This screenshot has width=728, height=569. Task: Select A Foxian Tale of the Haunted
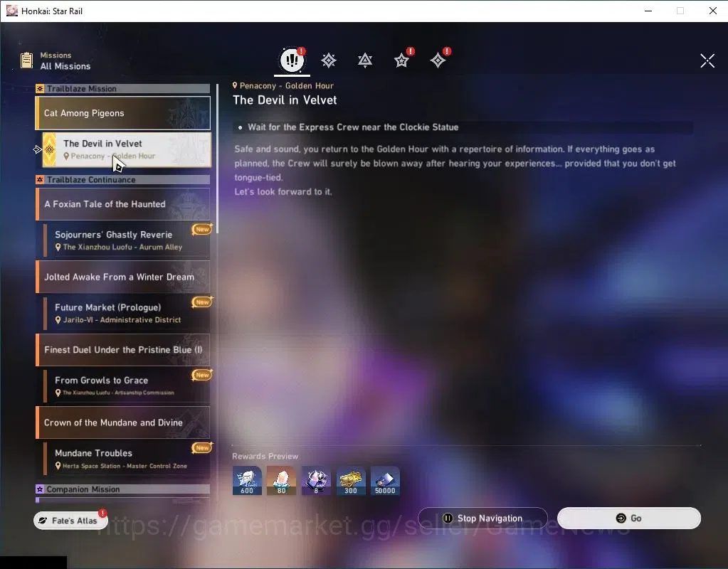(123, 203)
